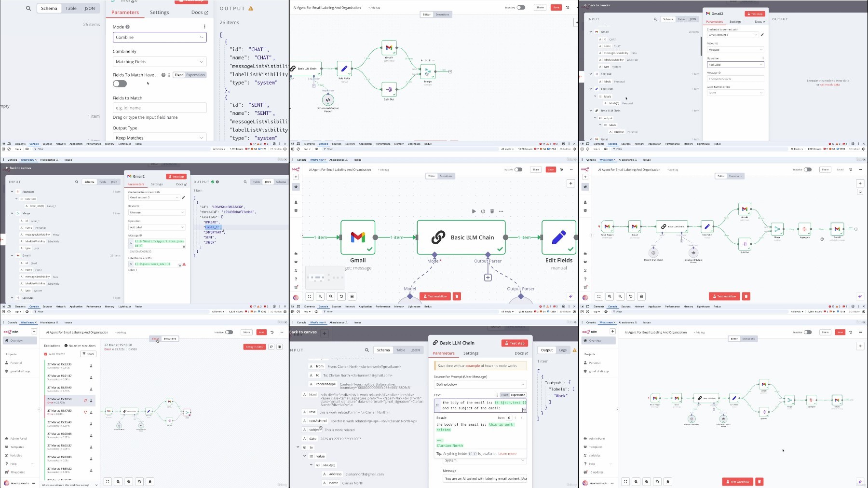Click the search icon in Basic LLM Chain input
868x488 pixels.
[367, 350]
